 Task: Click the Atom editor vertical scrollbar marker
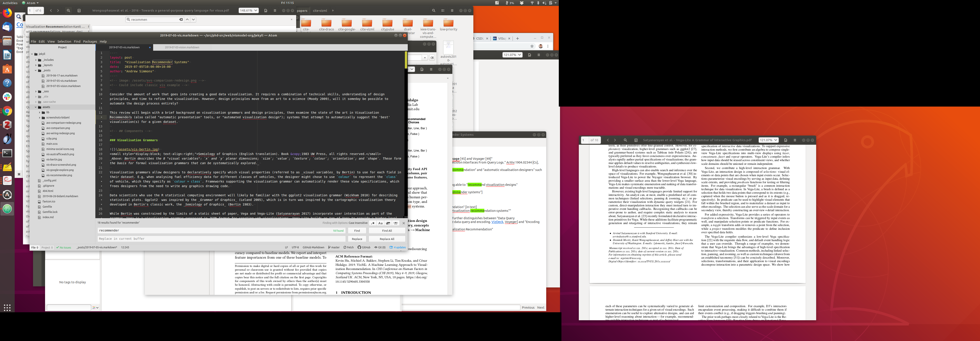406,60
